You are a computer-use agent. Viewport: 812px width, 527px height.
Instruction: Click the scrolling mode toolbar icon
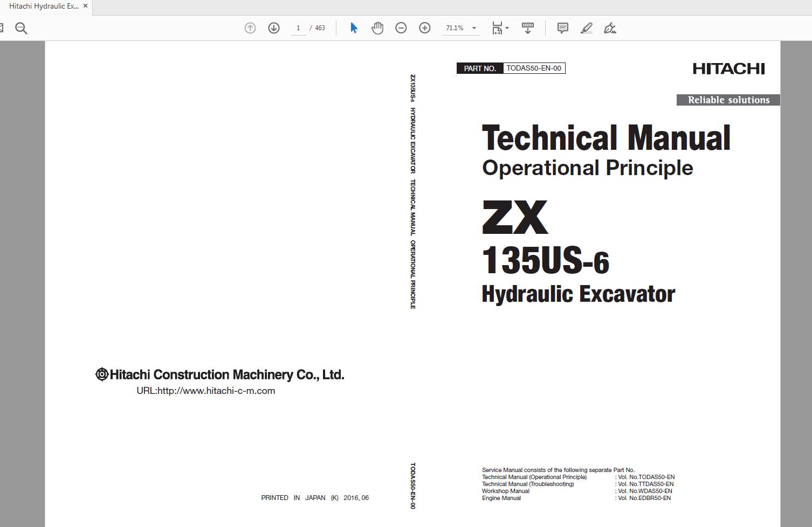coord(528,28)
